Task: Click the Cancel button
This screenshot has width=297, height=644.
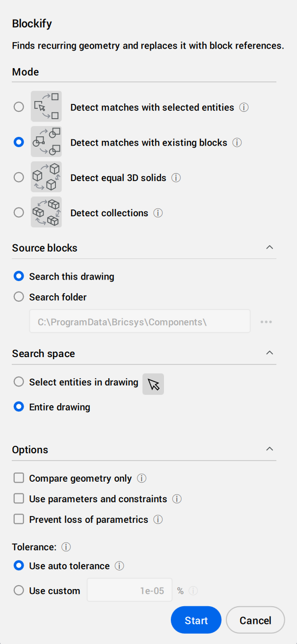Action: [255, 620]
